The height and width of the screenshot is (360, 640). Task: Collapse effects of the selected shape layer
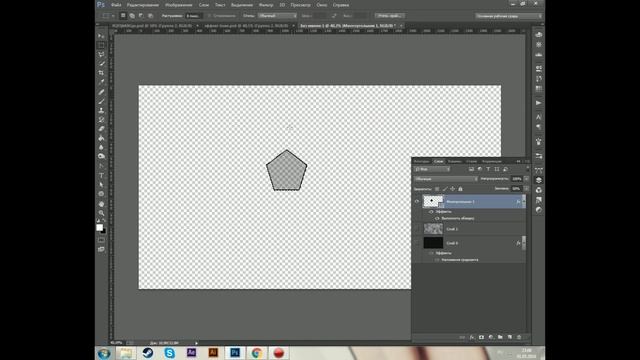(523, 201)
